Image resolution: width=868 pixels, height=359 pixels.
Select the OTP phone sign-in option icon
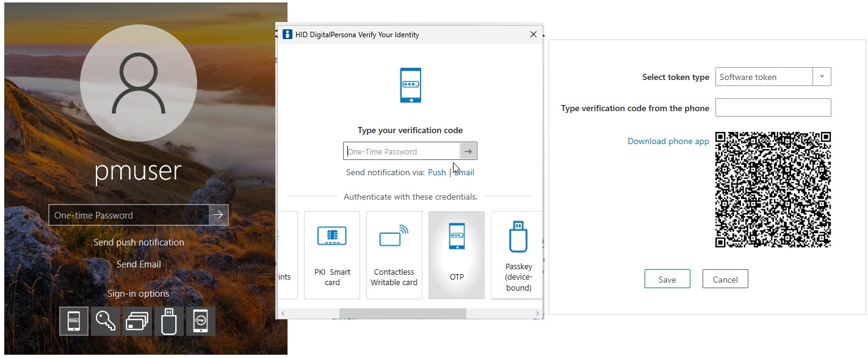(74, 321)
